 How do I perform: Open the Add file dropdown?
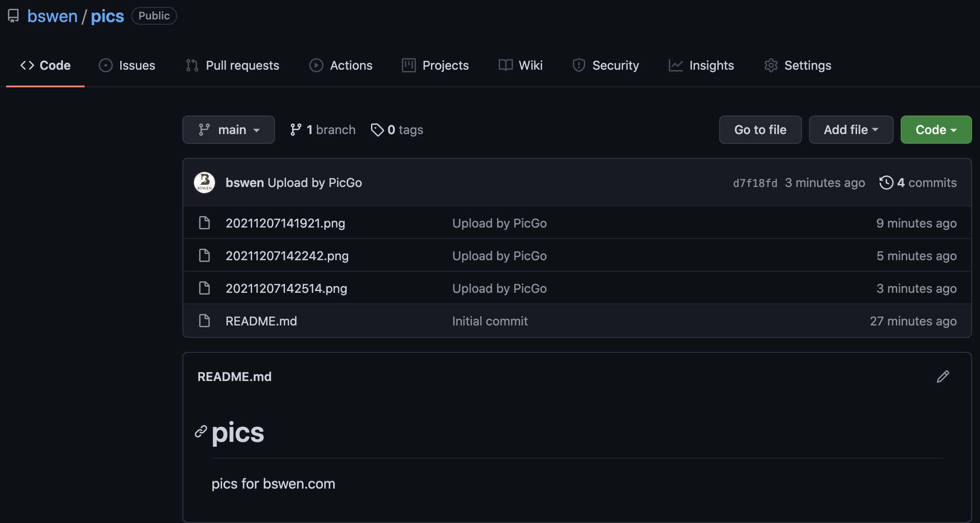point(851,130)
